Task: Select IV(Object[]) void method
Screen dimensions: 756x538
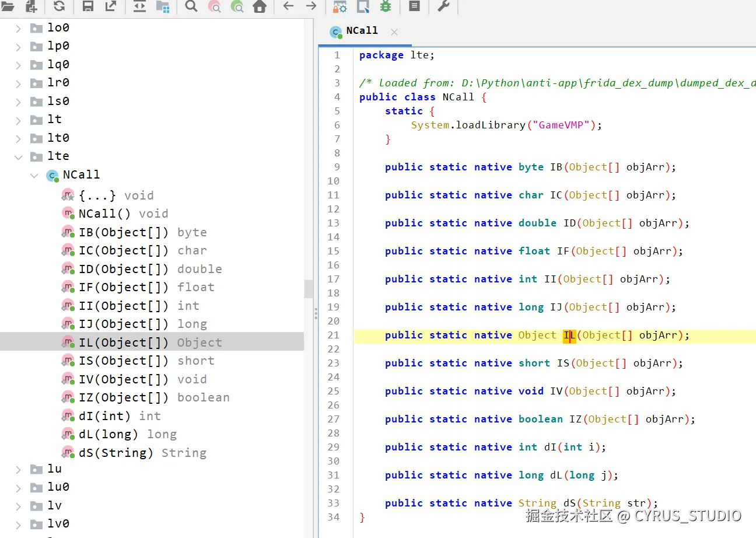Action: click(143, 379)
